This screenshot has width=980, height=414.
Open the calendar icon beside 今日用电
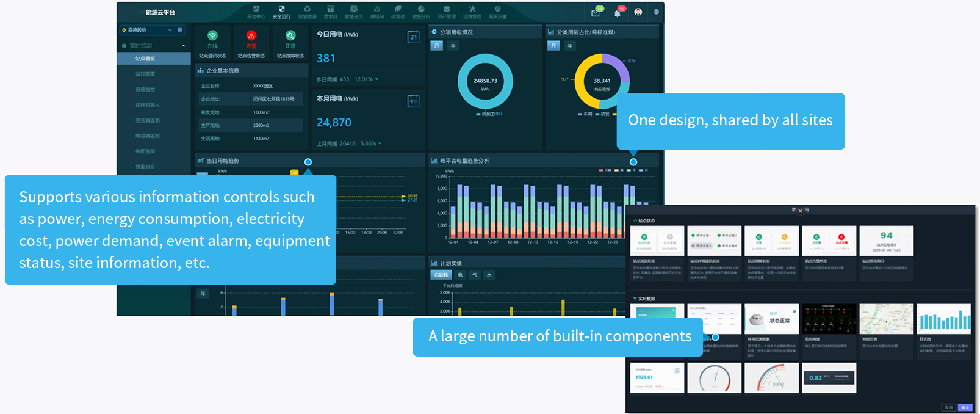click(x=413, y=37)
